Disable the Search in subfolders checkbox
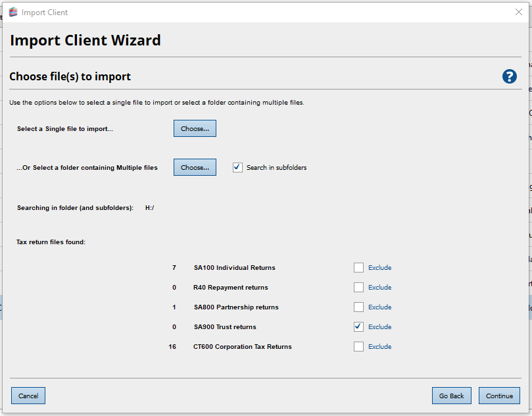The width and height of the screenshot is (532, 416). tap(237, 167)
